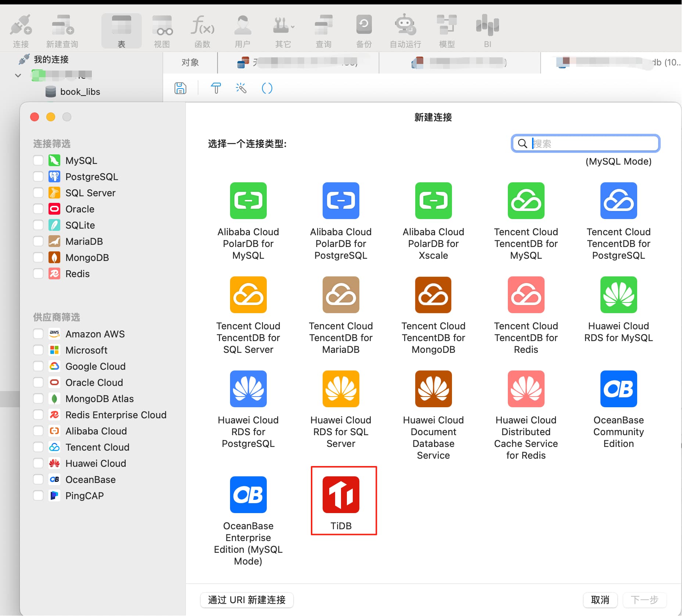Screen dimensions: 682x616
Task: Enable the Tencent Cloud vendor filter
Action: (38, 447)
